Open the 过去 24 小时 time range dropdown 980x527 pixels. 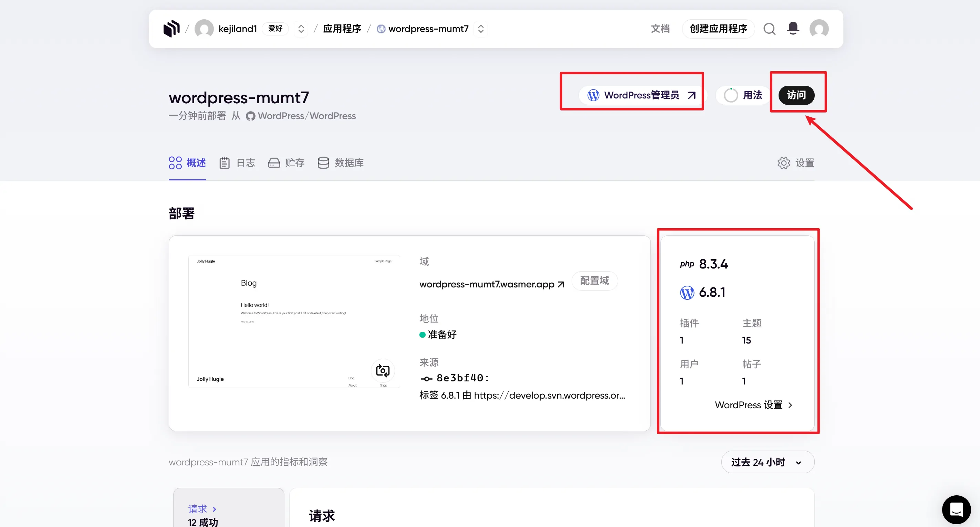[767, 462]
